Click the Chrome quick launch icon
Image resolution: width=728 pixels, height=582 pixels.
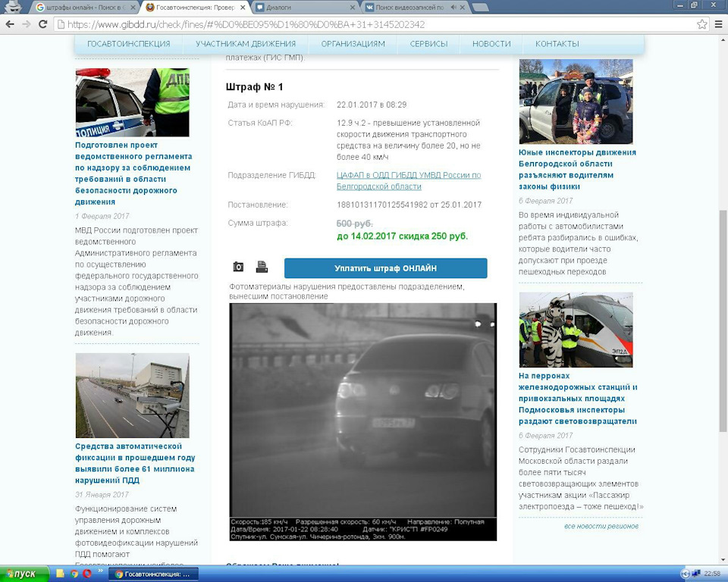74,574
